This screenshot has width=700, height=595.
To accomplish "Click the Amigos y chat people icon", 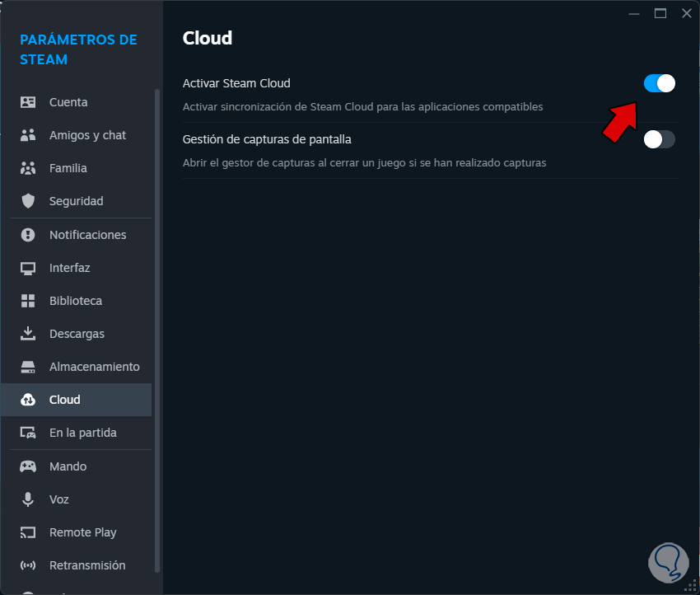I will 28,135.
